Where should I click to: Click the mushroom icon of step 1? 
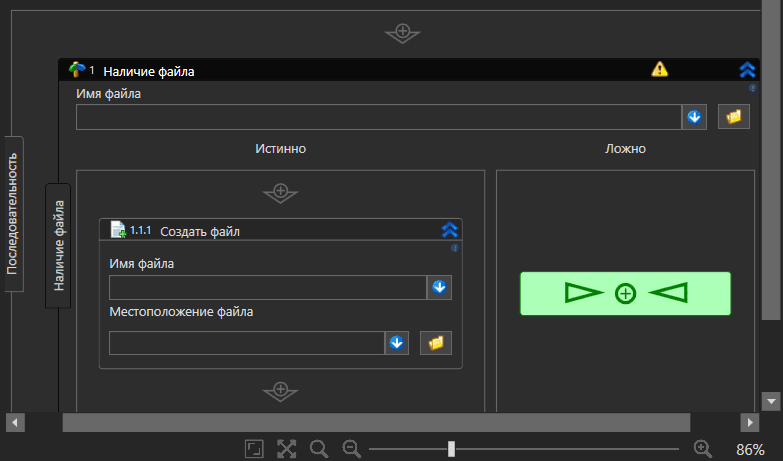(x=76, y=69)
